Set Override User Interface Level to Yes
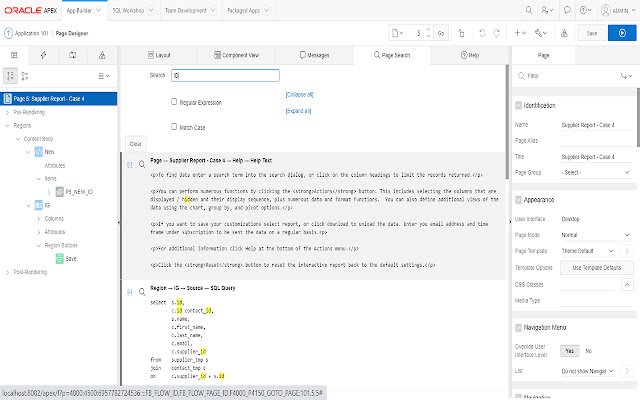The width and height of the screenshot is (640, 400). coord(569,351)
